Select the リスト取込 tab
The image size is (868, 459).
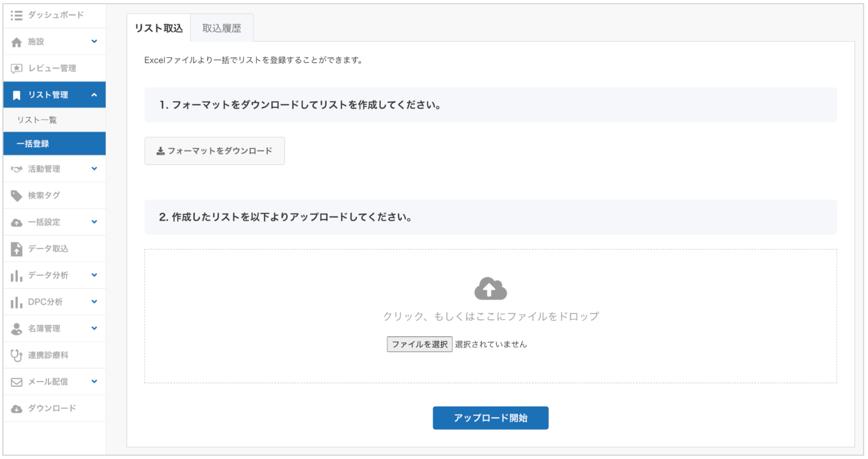[159, 28]
